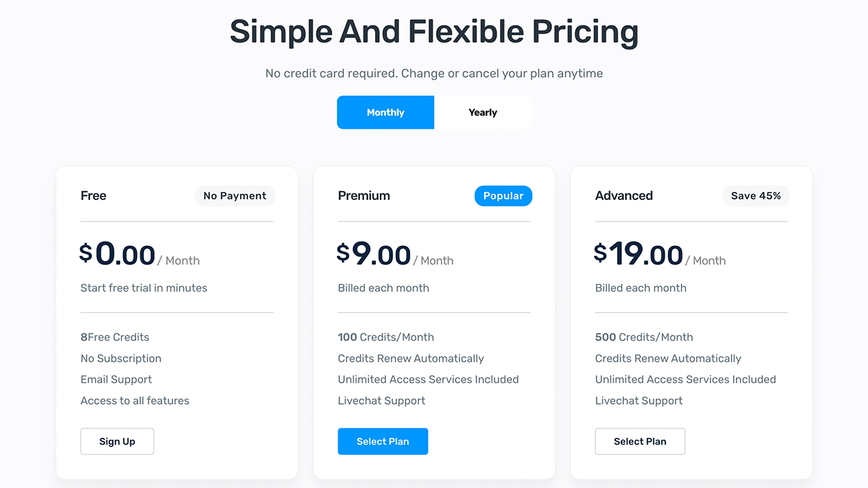Click Access to all features text
Image resolution: width=868 pixels, height=488 pixels.
pyautogui.click(x=135, y=401)
